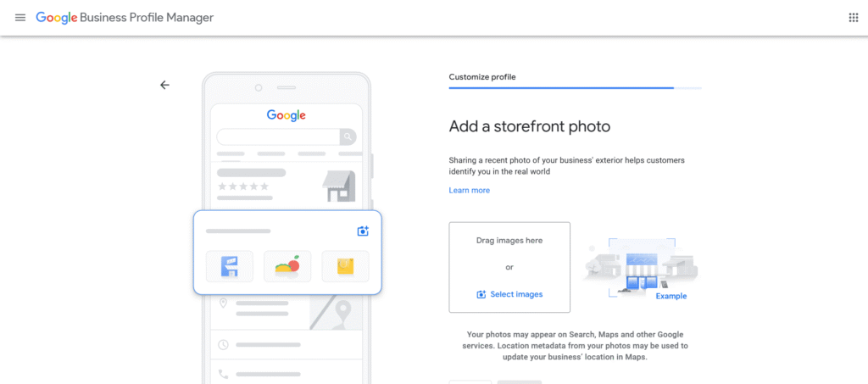Open the Google apps grid
This screenshot has height=384, width=868.
(x=853, y=18)
